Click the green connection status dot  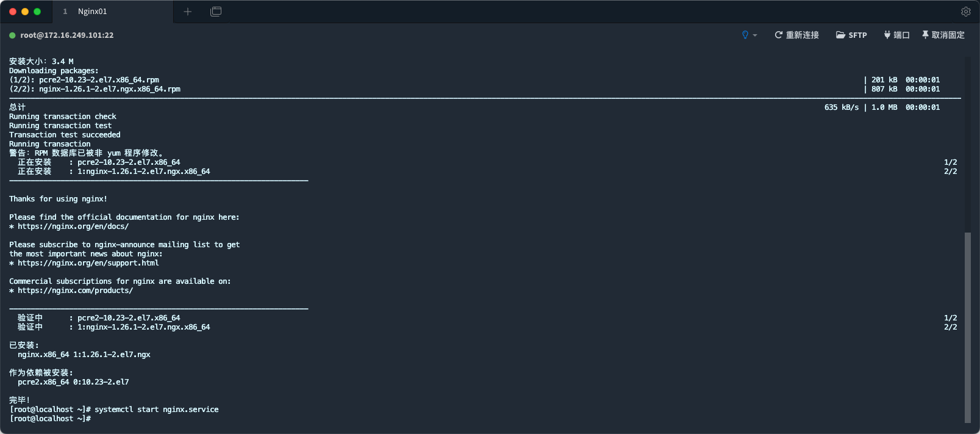point(12,35)
